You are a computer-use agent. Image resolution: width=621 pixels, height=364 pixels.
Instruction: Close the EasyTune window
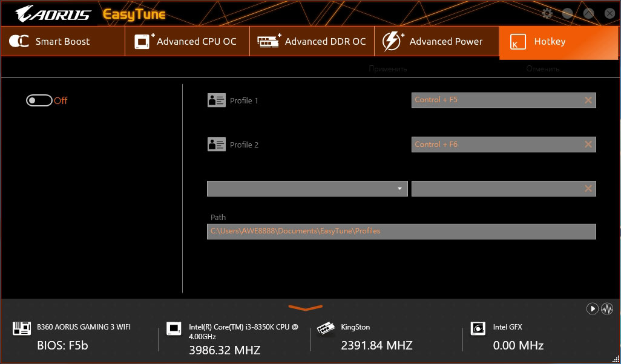(x=610, y=13)
